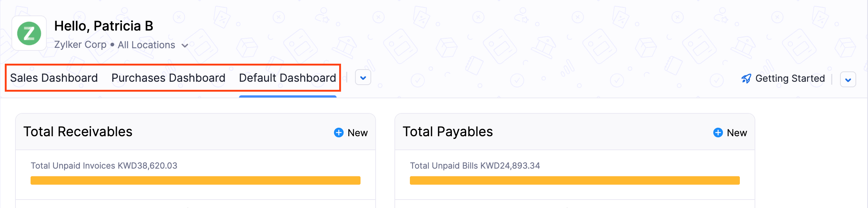Expand the All Locations dropdown

[x=185, y=45]
